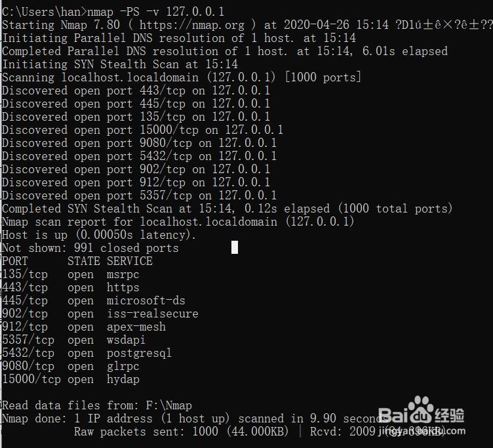
Task: Click the 'Read data files from: F:\Nmap' line
Action: (97, 405)
